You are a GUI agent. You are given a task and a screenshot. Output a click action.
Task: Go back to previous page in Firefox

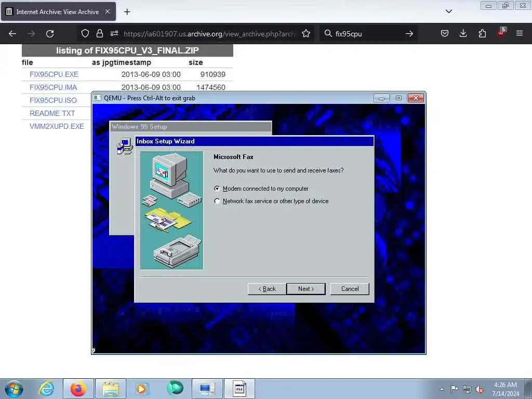pos(12,34)
